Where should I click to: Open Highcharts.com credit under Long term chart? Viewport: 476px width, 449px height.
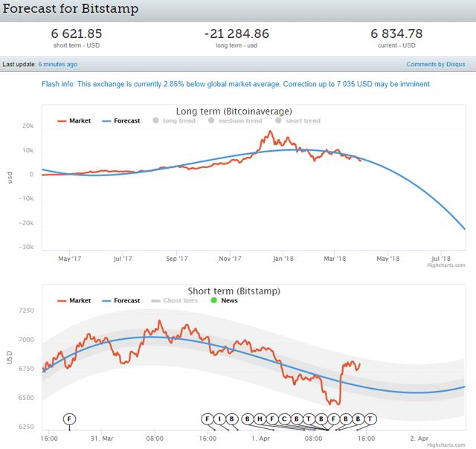tap(446, 265)
